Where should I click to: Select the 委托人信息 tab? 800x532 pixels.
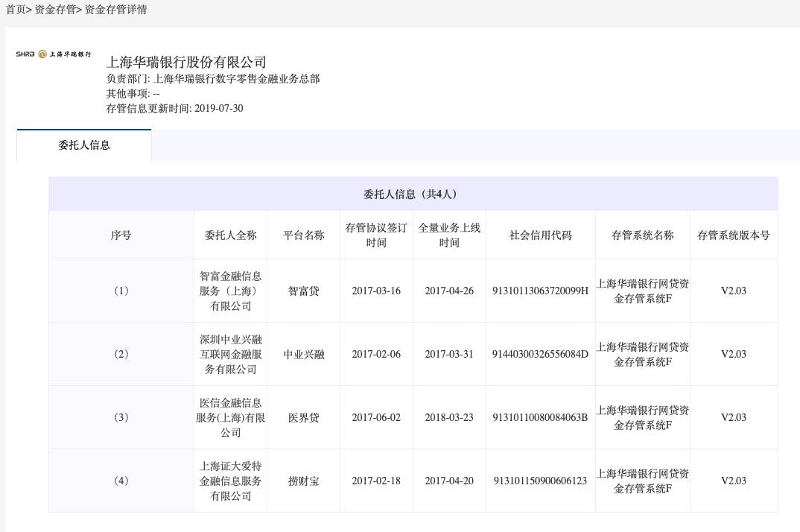83,145
